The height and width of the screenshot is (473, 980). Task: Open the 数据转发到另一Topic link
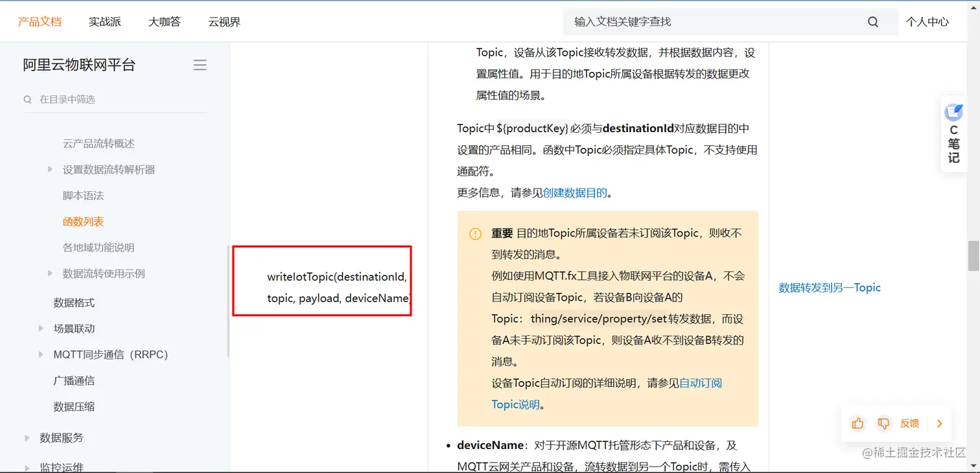click(x=830, y=288)
